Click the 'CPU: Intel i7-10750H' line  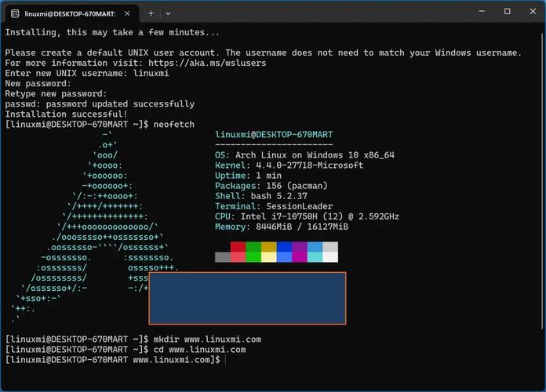(x=308, y=216)
